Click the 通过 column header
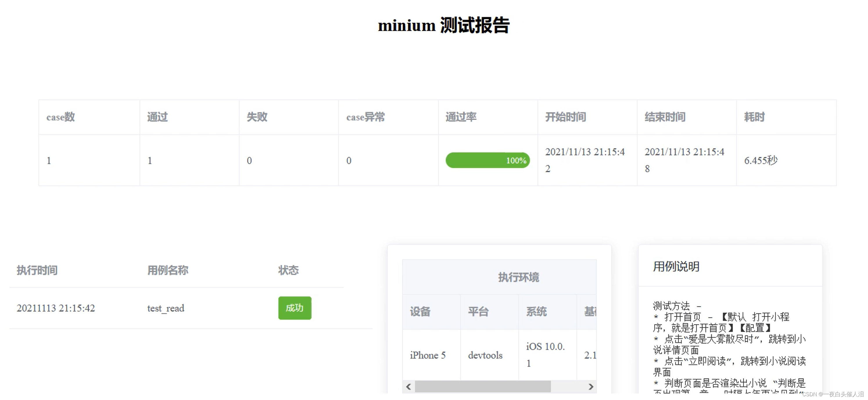The width and height of the screenshot is (868, 400). 157,117
